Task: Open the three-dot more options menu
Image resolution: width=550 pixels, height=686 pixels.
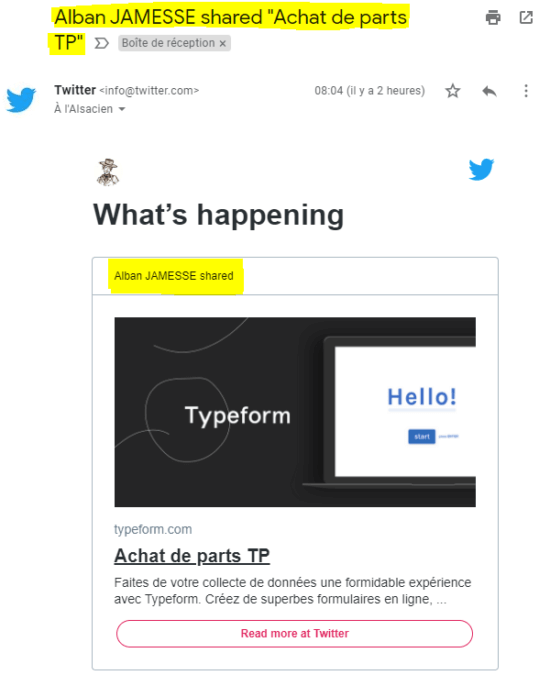Action: pos(526,91)
